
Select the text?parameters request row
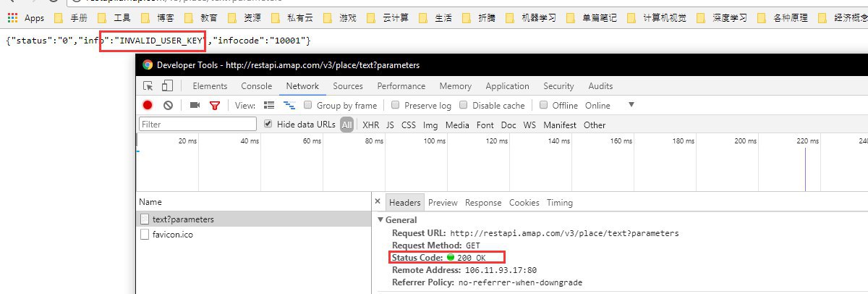tap(253, 219)
